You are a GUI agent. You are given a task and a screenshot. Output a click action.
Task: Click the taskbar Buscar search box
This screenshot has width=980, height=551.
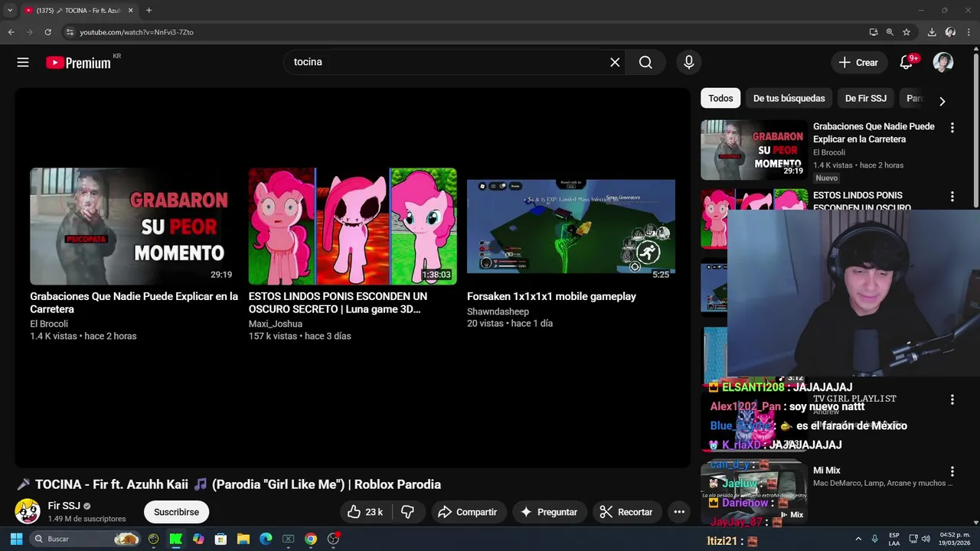click(x=85, y=539)
